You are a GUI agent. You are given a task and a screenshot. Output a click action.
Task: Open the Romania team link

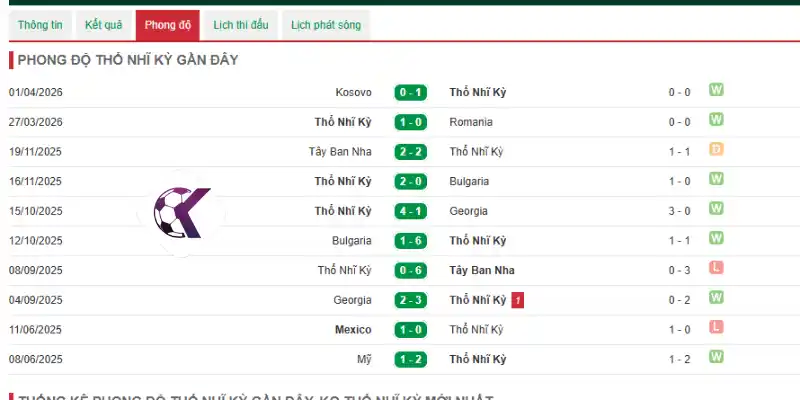click(x=471, y=122)
